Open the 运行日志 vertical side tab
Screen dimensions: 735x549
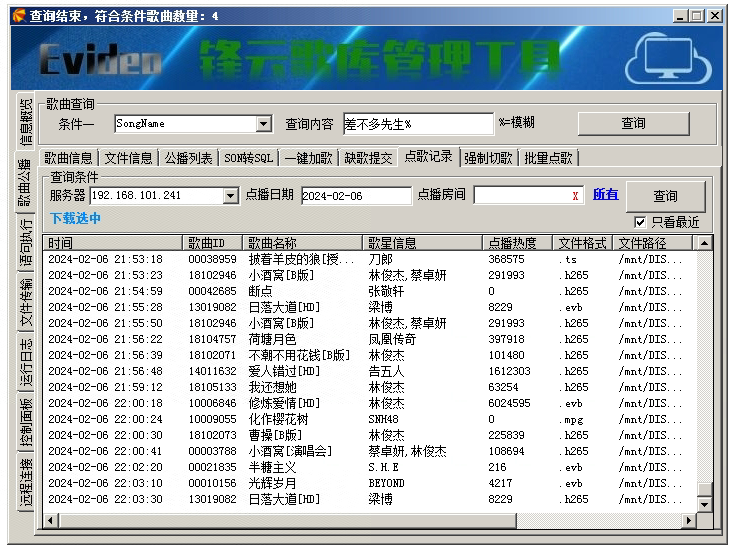tap(26, 362)
